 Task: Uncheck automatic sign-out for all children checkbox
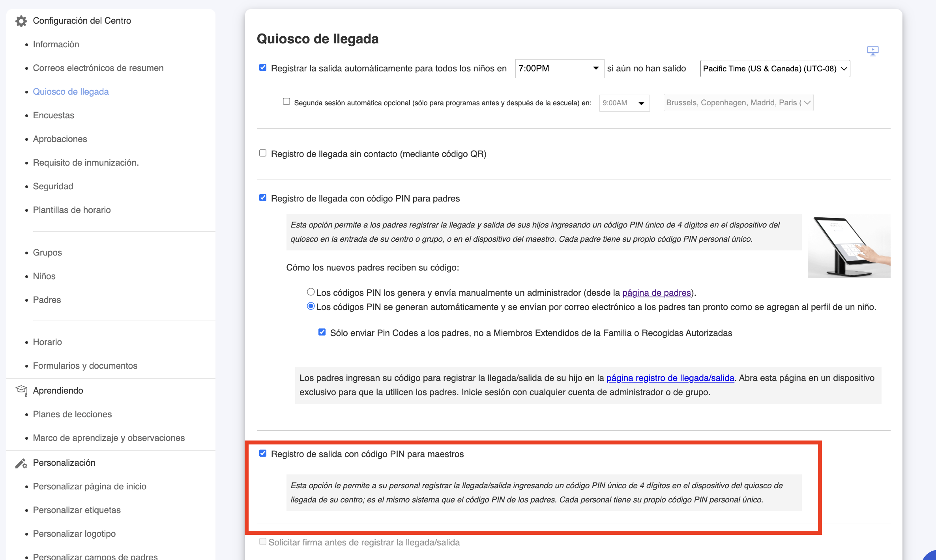point(263,68)
